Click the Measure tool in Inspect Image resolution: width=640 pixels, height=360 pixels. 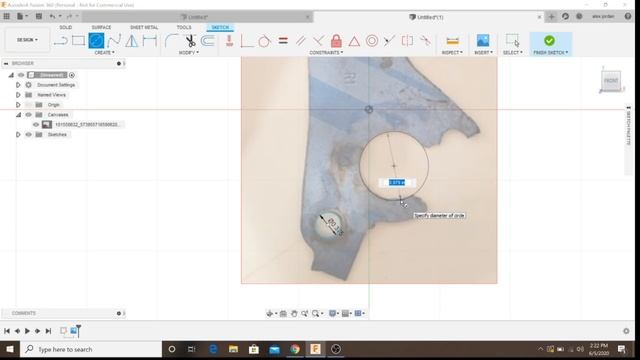point(452,41)
